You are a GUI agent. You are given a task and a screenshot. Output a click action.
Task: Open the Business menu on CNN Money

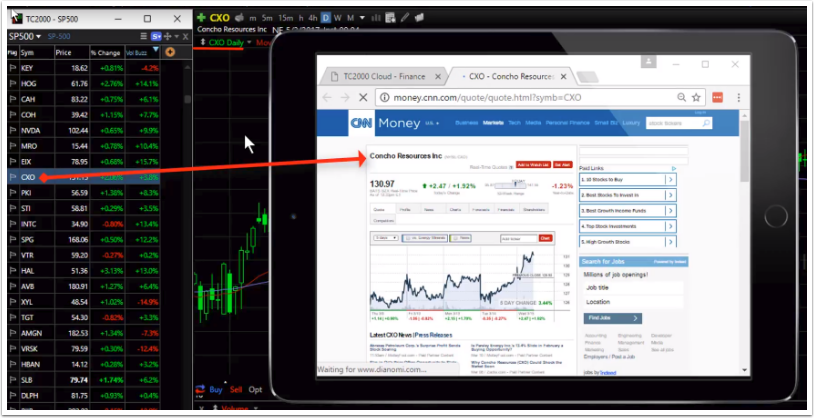click(467, 123)
